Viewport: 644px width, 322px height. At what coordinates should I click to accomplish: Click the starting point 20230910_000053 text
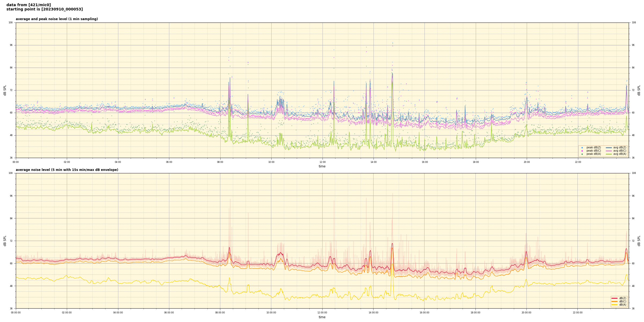[x=45, y=9]
